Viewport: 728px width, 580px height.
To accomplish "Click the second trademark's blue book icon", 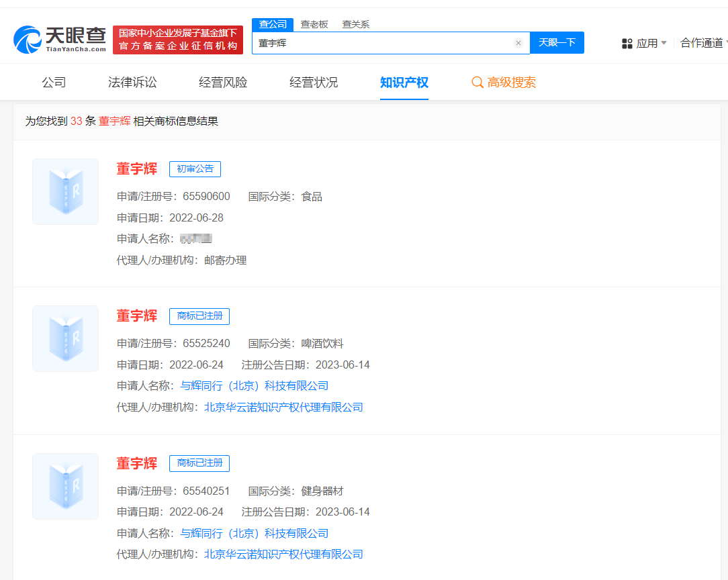I will point(65,338).
